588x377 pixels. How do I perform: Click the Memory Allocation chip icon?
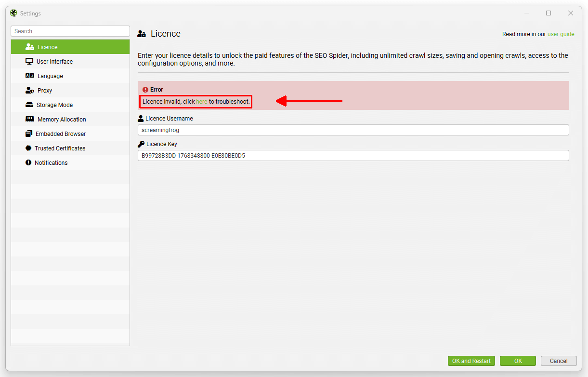(29, 119)
